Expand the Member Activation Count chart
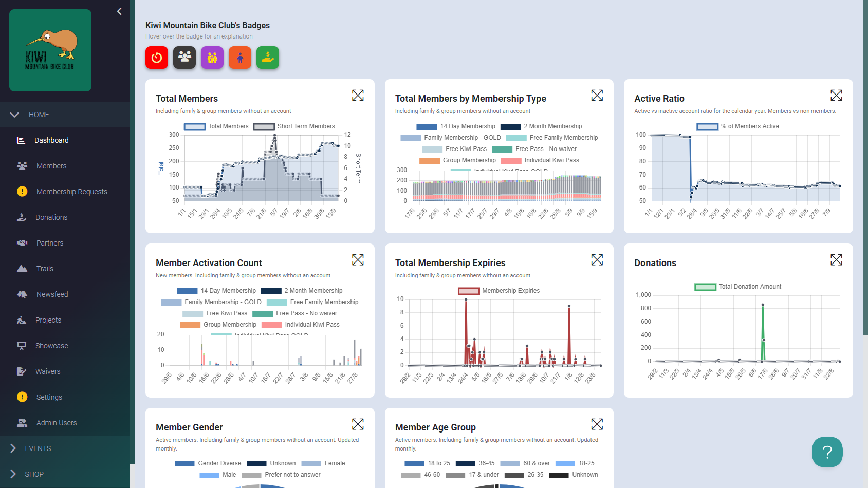 358,260
